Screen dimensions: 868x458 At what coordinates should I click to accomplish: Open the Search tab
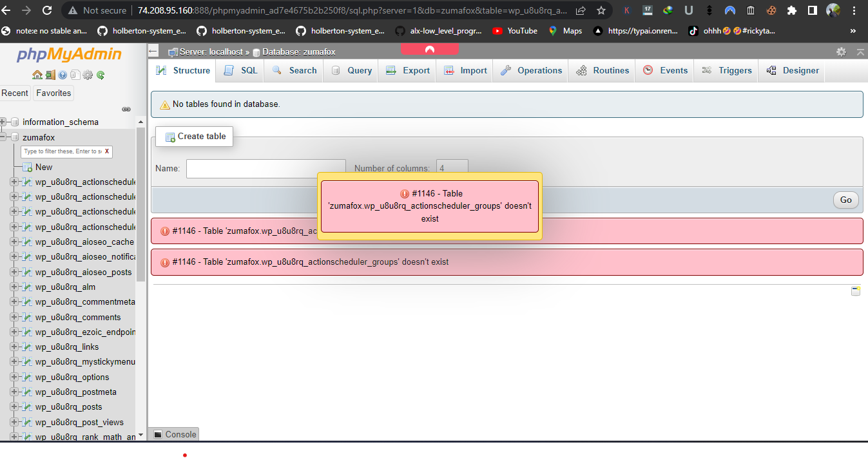[294, 70]
